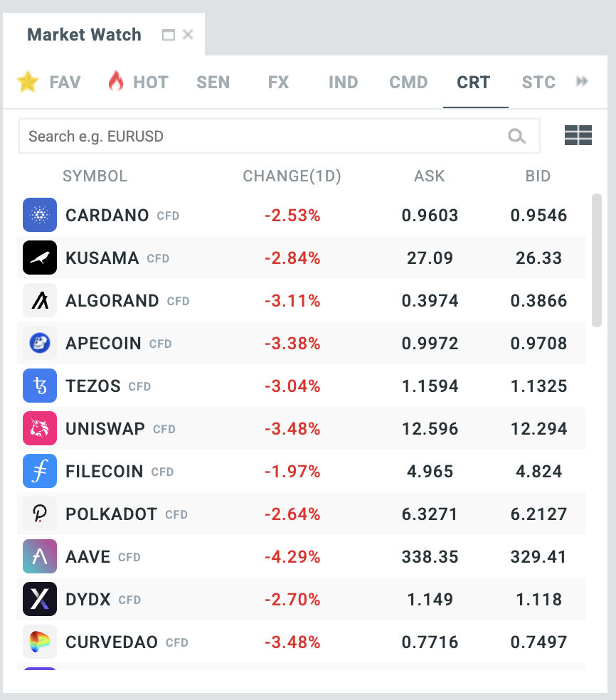616x700 pixels.
Task: Click the Cardano coin icon
Action: (x=40, y=216)
